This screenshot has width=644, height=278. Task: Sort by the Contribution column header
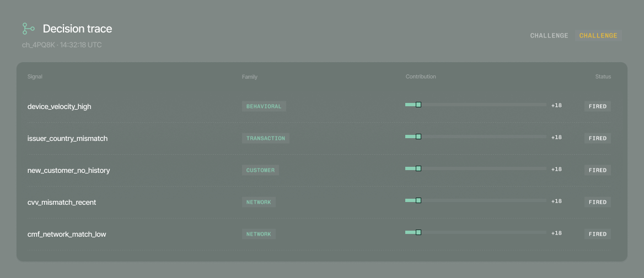coord(421,77)
